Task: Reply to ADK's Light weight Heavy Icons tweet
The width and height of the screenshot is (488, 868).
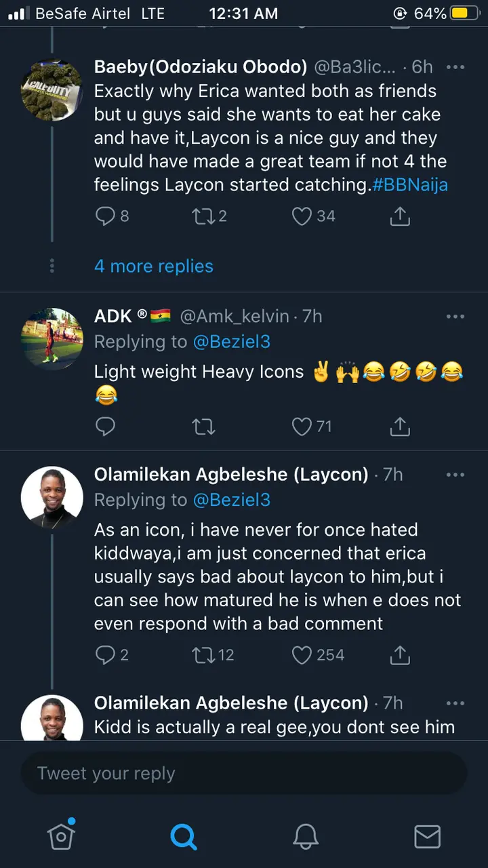Action: 105,427
